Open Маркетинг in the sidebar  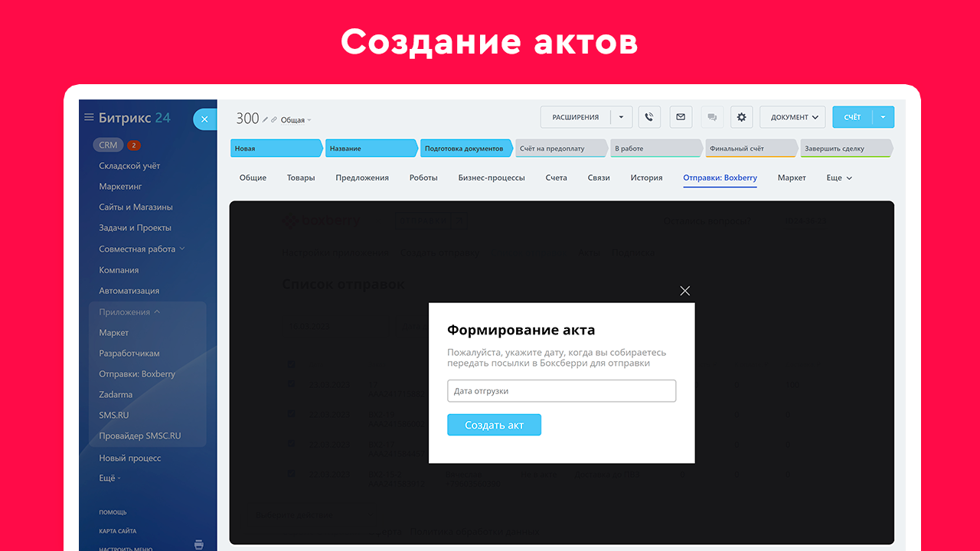tap(120, 187)
